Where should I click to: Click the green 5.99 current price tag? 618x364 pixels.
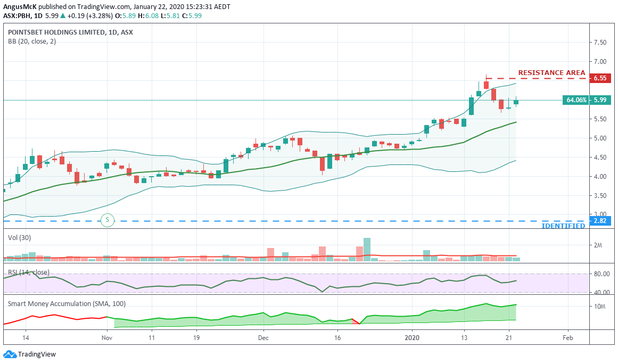pyautogui.click(x=600, y=100)
